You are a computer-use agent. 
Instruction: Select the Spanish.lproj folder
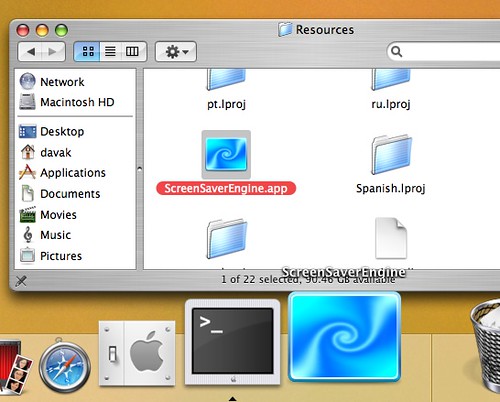tap(391, 155)
